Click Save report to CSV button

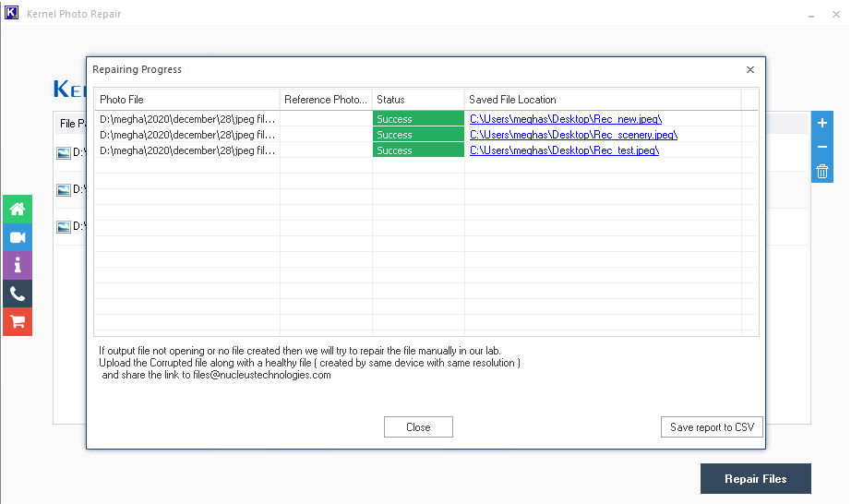coord(712,427)
